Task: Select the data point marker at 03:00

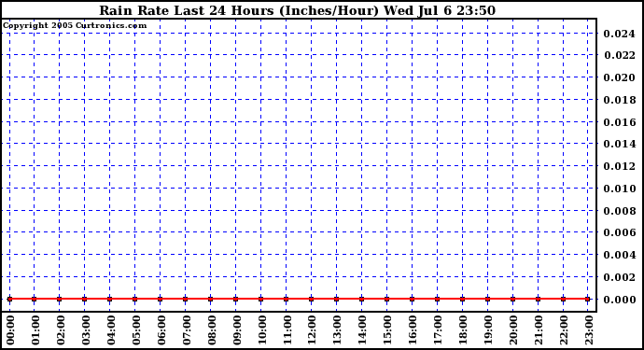Action: (x=85, y=299)
